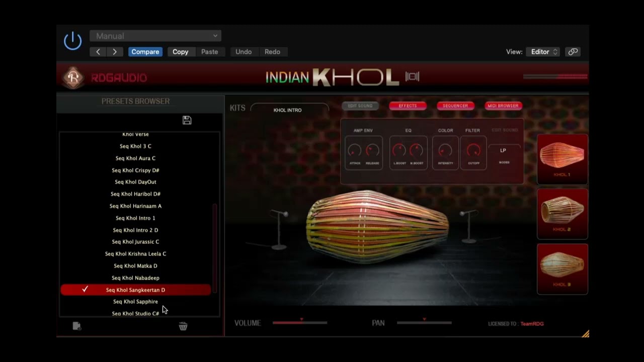
Task: Go to next preset arrow
Action: (115, 52)
